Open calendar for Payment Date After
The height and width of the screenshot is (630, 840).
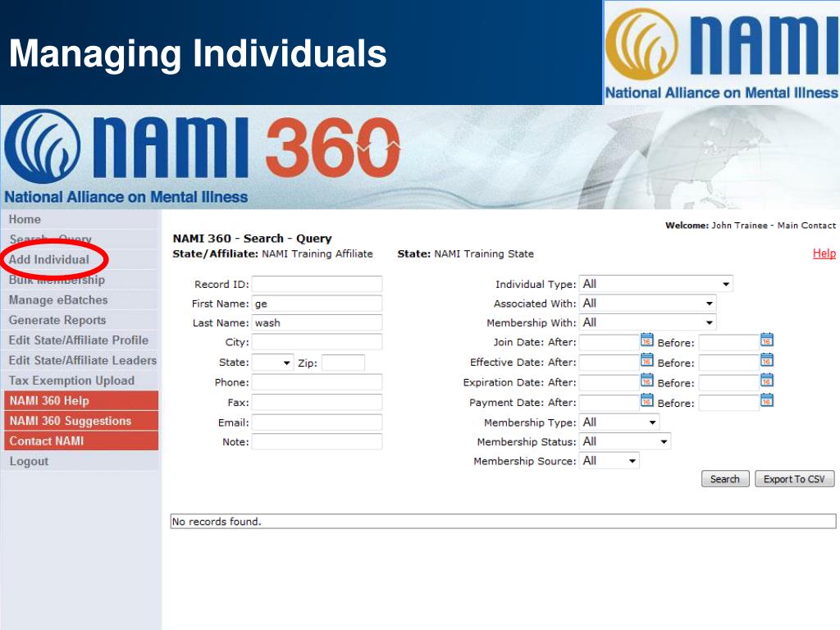pyautogui.click(x=646, y=401)
